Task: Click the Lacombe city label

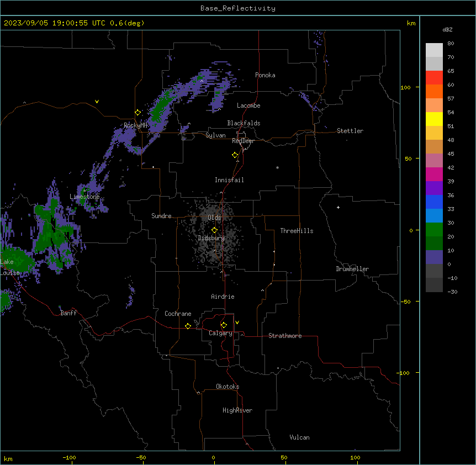Action: coord(248,105)
